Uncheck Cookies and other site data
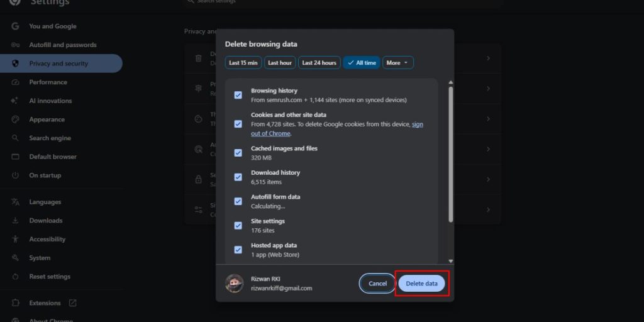The width and height of the screenshot is (644, 322). click(x=238, y=124)
